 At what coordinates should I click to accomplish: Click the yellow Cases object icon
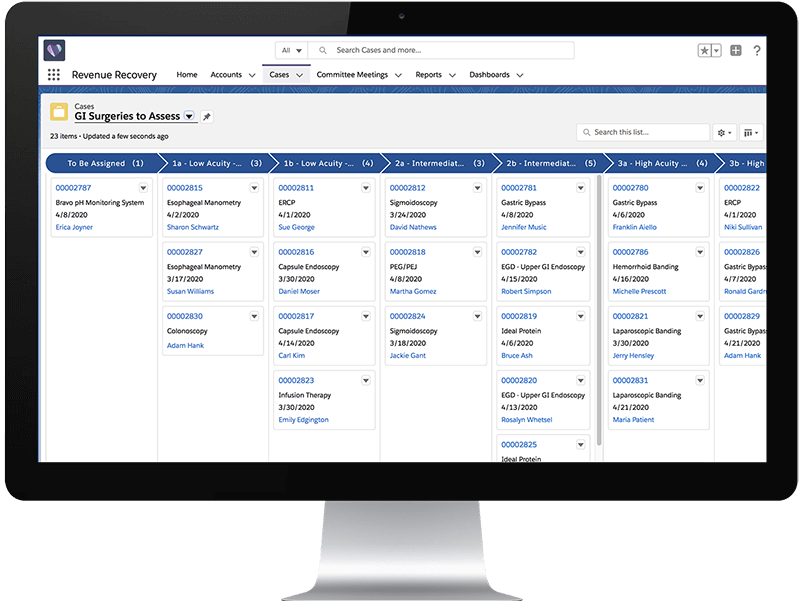coord(59,111)
